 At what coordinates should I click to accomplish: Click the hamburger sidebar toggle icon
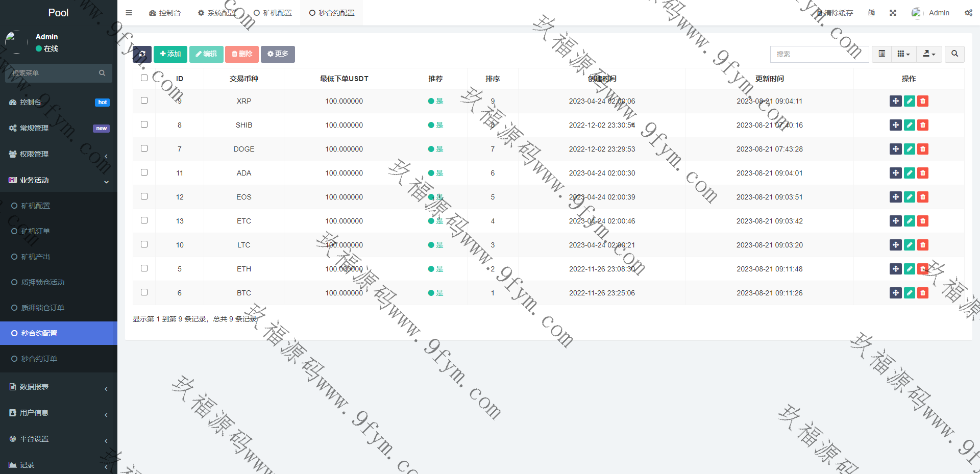coord(129,13)
